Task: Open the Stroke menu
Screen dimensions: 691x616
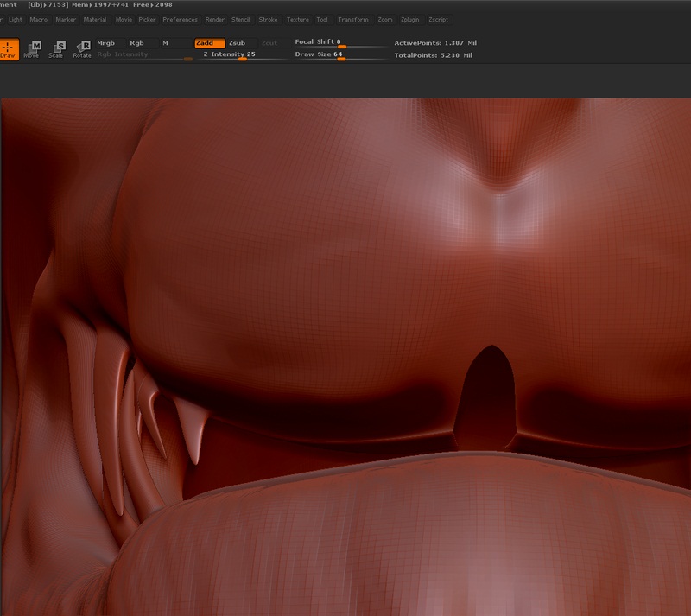Action: click(x=269, y=19)
